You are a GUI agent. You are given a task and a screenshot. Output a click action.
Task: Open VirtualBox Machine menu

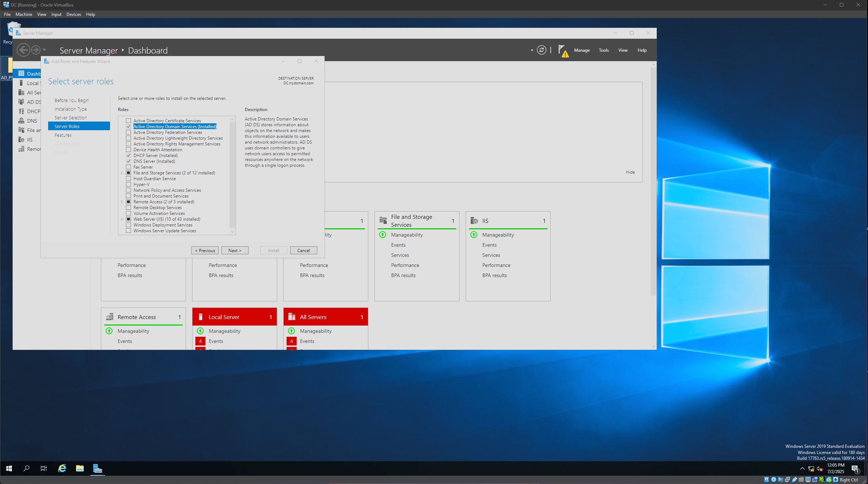pyautogui.click(x=24, y=14)
